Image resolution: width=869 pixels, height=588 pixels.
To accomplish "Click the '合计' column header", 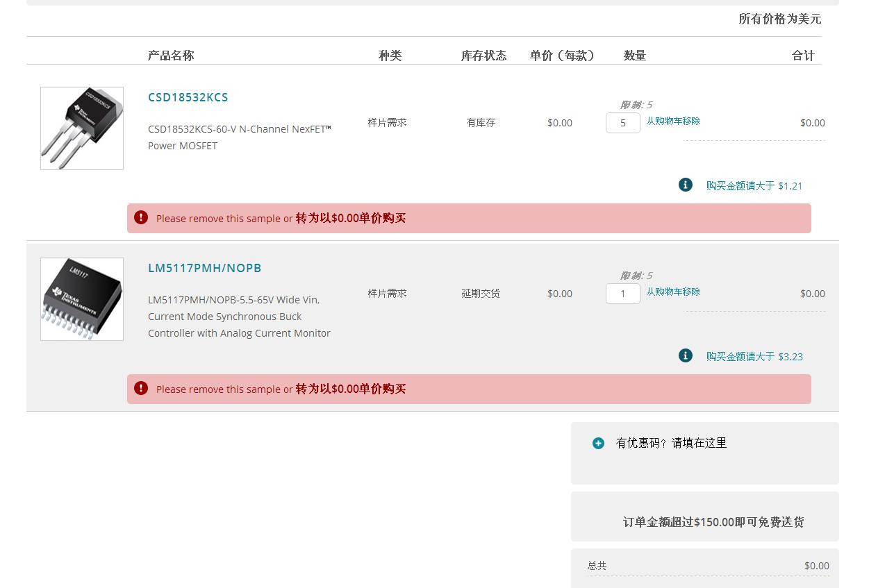I will pyautogui.click(x=803, y=56).
